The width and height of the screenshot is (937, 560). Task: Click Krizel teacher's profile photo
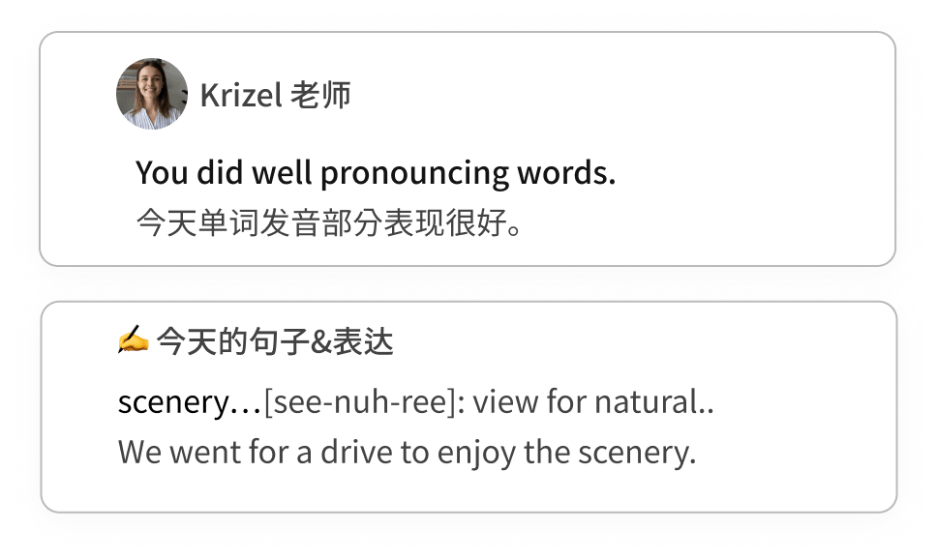tap(152, 94)
